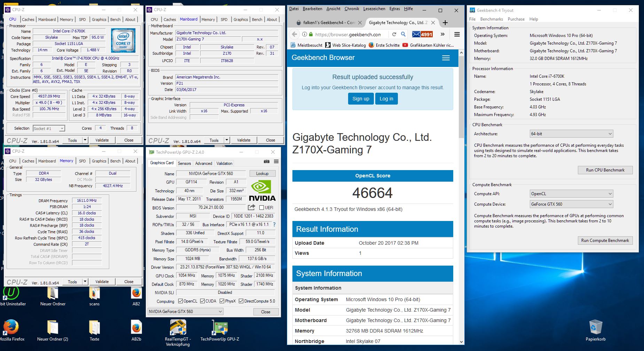This screenshot has width=644, height=351.
Task: Open RealTempGT shortcut on desktop
Action: click(178, 333)
